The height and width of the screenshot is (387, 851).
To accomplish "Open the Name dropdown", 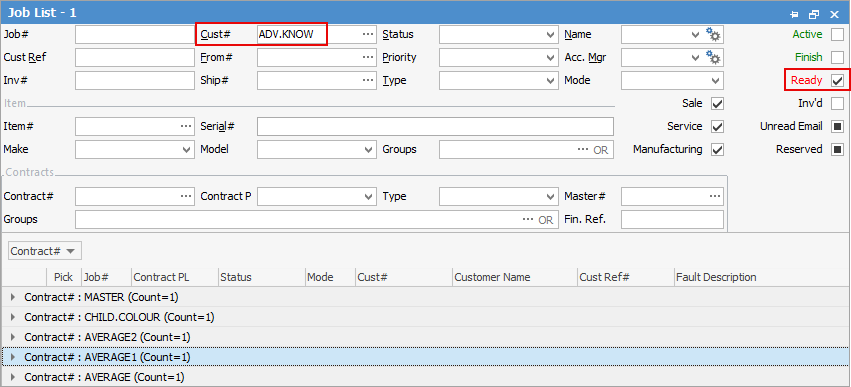I will (x=696, y=35).
